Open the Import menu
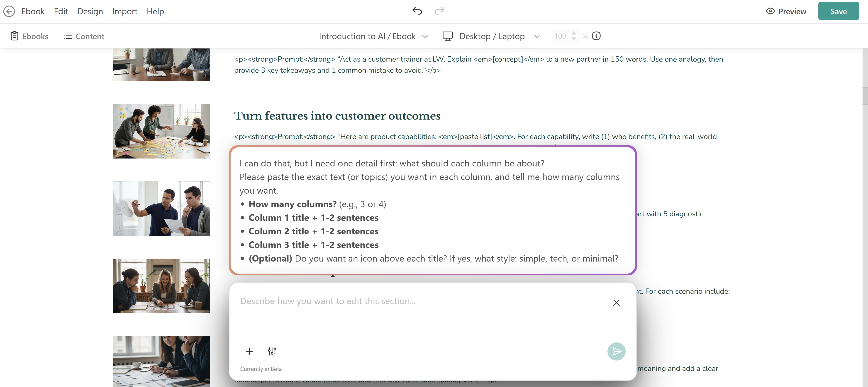The image size is (868, 387). coord(125,11)
